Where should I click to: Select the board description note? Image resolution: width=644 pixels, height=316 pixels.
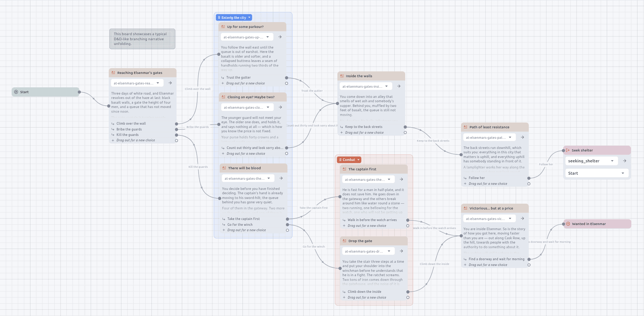tap(142, 39)
